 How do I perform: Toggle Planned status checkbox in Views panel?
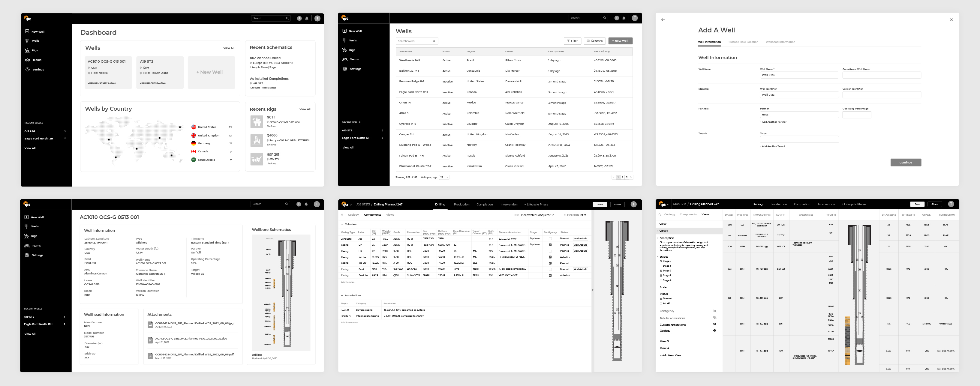(661, 298)
